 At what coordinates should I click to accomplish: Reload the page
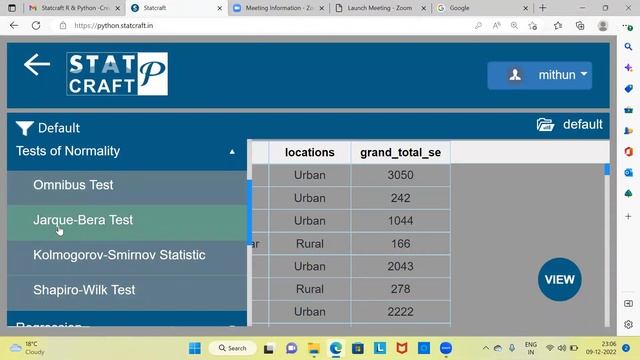[36, 26]
